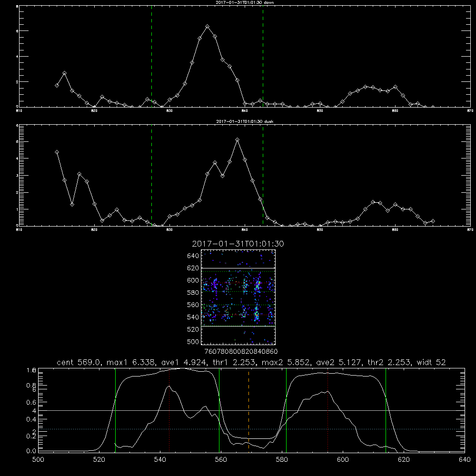
Task: Click the solid green line near 614 in bottom plot
Action: click(x=386, y=410)
